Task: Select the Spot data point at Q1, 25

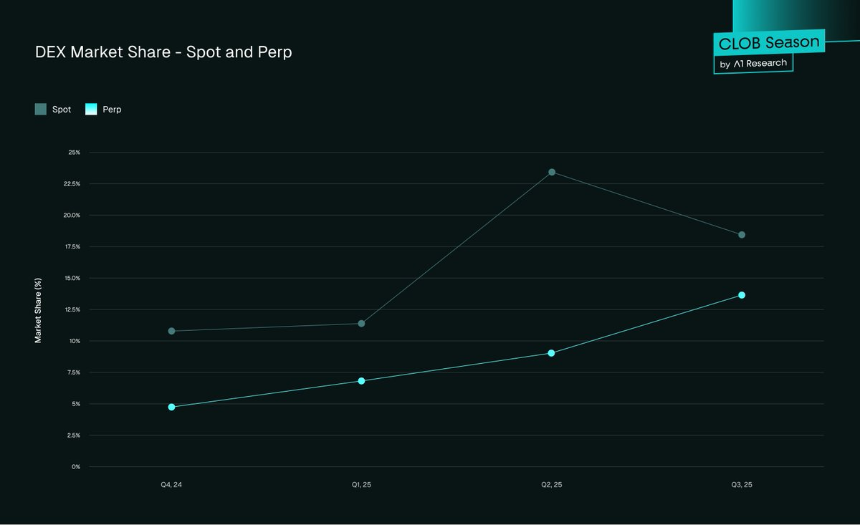Action: 361,324
